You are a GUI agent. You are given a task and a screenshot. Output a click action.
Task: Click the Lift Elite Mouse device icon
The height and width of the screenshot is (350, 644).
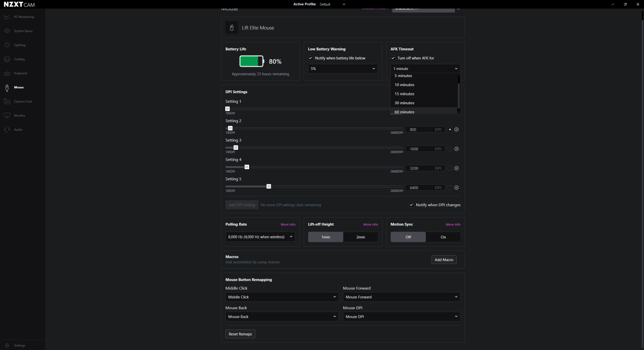pyautogui.click(x=232, y=28)
